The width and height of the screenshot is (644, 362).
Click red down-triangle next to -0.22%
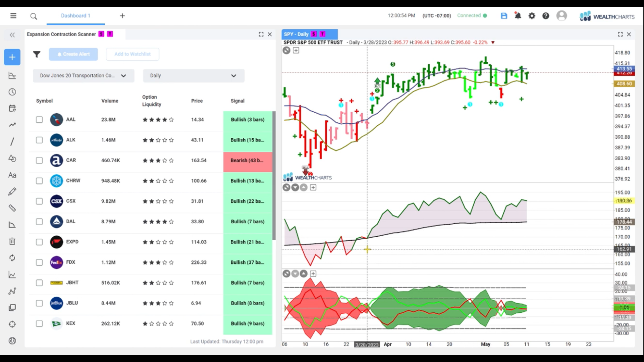click(x=493, y=43)
